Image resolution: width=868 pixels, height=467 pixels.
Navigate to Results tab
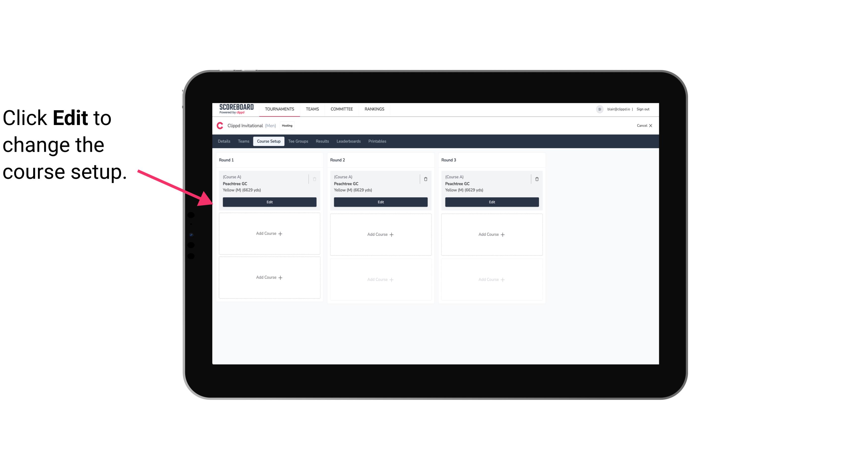pos(322,141)
